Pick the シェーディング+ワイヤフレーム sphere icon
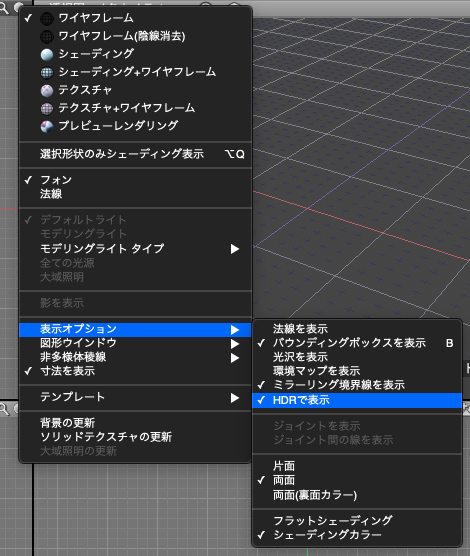Viewport: 470px width, 556px height. tap(47, 72)
